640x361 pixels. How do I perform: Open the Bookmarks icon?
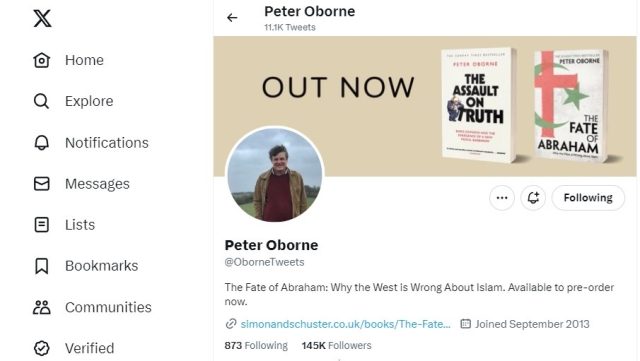pos(41,266)
